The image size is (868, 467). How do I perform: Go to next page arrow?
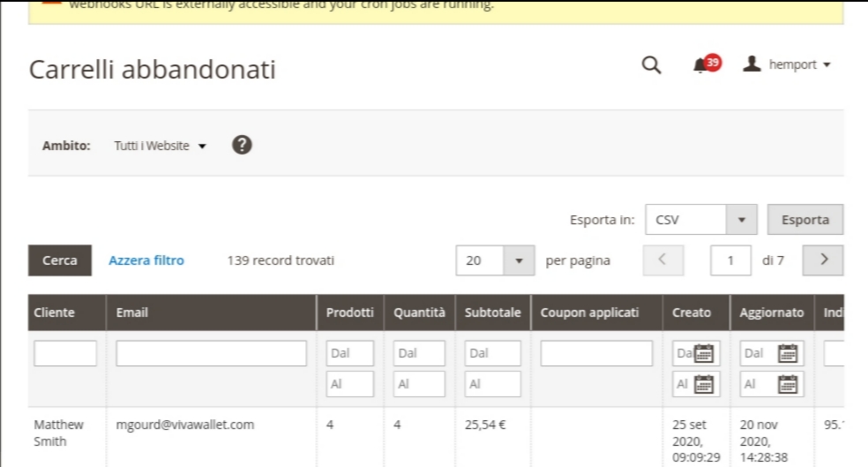[823, 260]
